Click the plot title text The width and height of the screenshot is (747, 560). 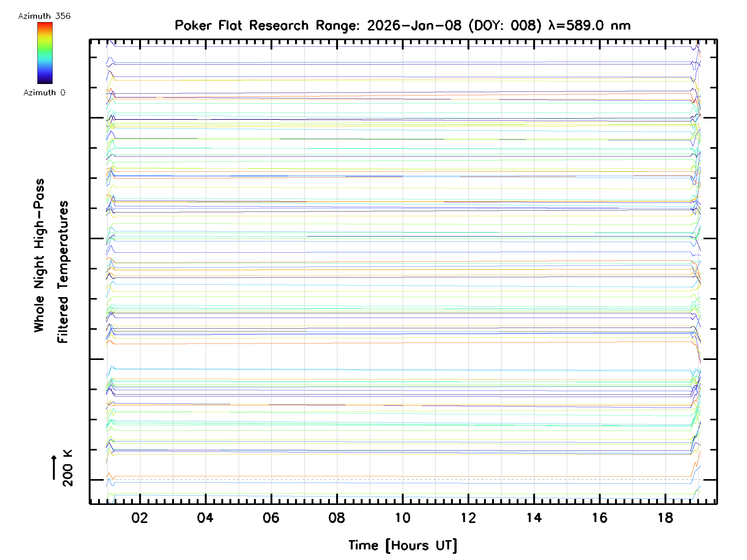(402, 26)
